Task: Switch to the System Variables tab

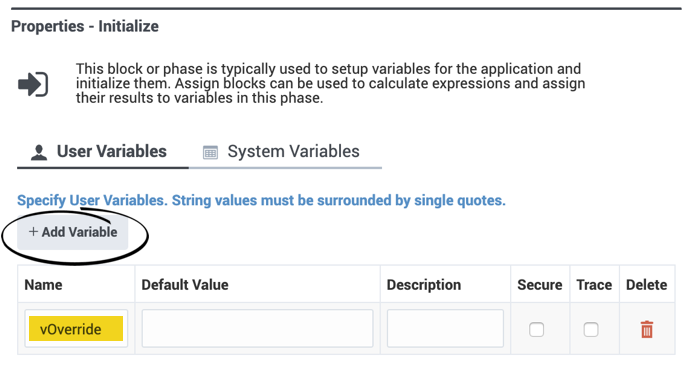Action: pos(285,152)
